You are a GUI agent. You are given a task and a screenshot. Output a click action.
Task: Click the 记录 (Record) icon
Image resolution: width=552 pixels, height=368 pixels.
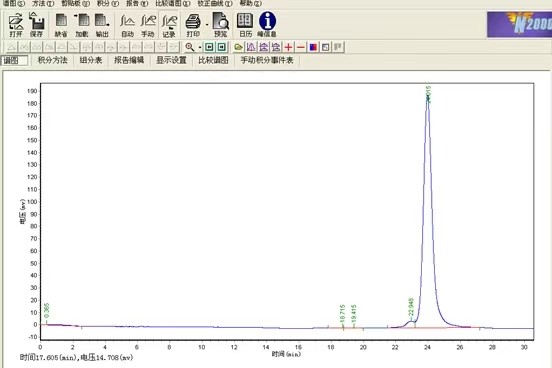(169, 25)
